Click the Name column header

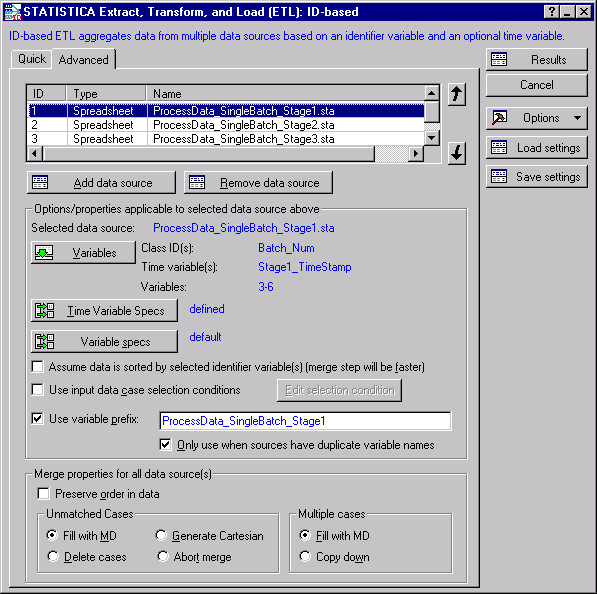point(286,94)
